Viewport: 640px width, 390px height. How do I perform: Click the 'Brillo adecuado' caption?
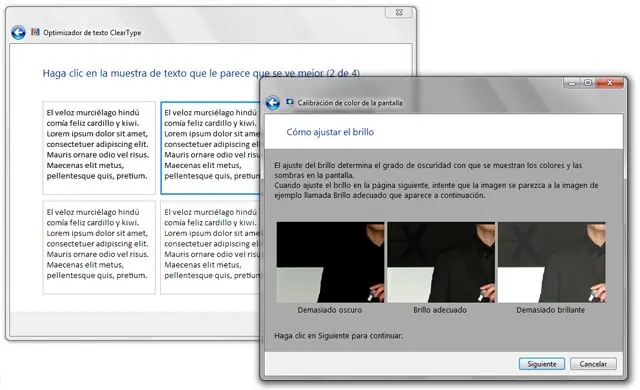coord(440,310)
